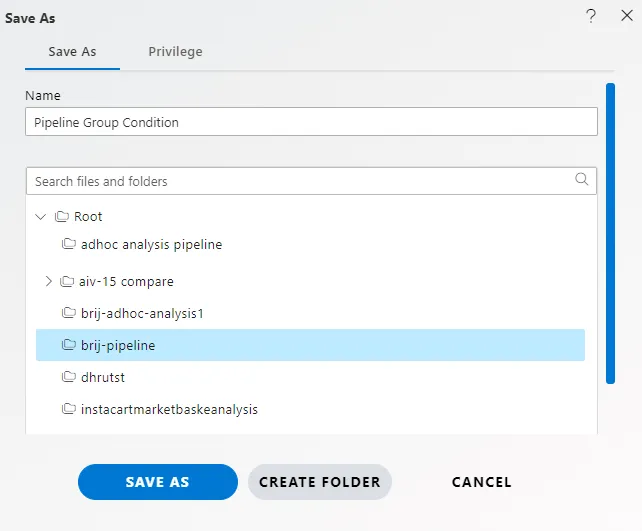
Task: Close the Save As dialog
Action: (x=627, y=16)
